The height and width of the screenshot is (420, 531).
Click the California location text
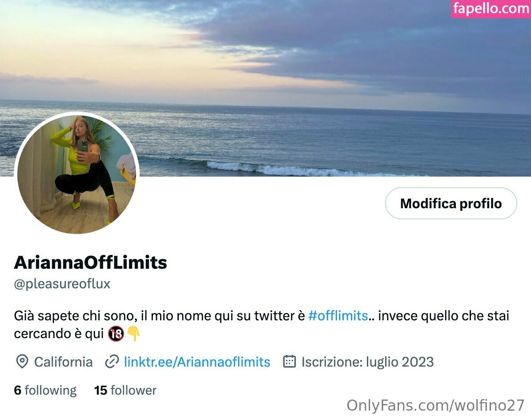[x=63, y=362]
